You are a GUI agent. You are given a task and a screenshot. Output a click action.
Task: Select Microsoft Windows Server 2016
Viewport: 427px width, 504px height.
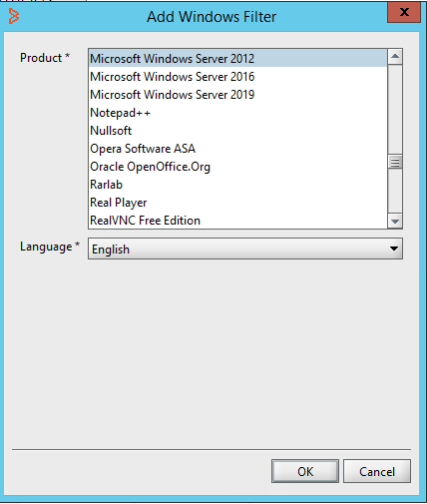pos(238,77)
